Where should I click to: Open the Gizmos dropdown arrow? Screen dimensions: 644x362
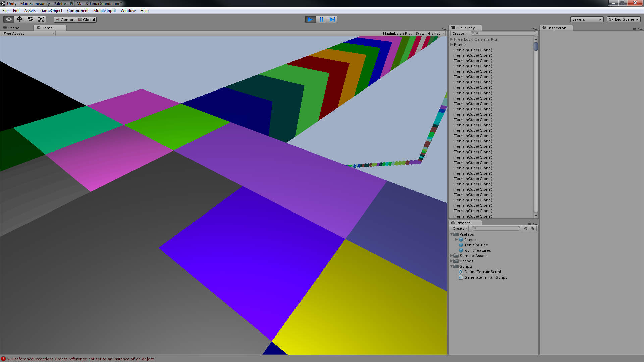click(x=443, y=34)
